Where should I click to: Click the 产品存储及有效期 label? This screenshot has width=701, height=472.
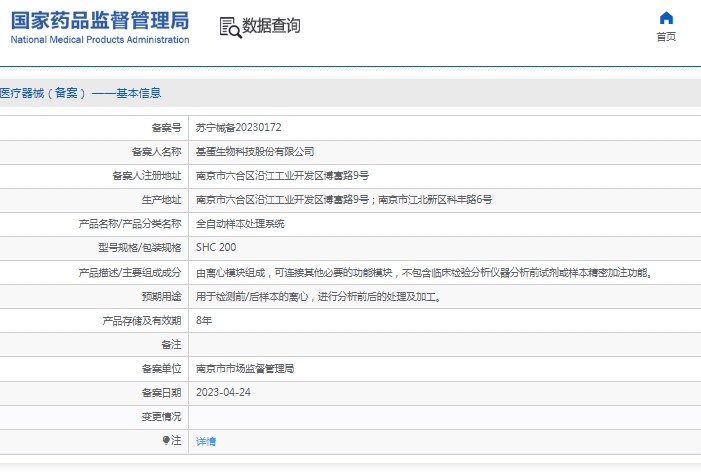click(142, 321)
